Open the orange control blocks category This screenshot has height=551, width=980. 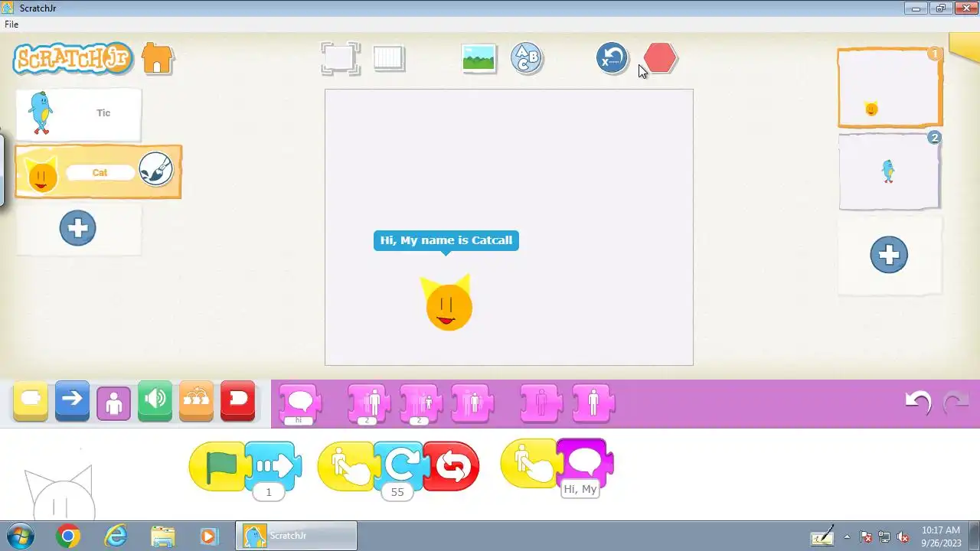coord(196,400)
